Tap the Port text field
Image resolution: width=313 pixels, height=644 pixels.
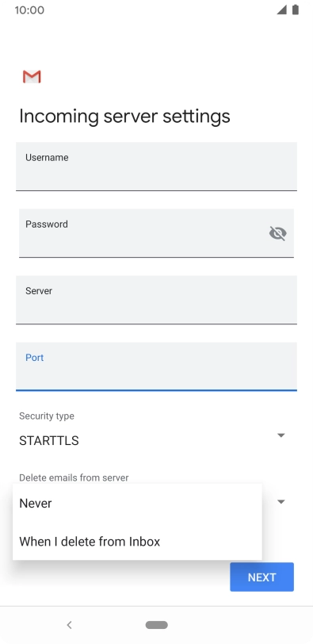tap(156, 366)
